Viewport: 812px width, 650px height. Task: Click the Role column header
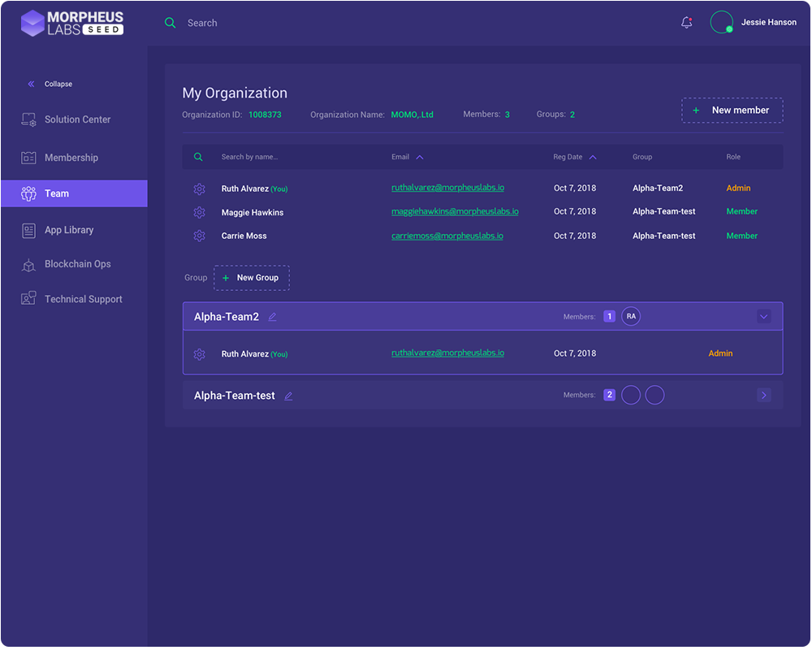pyautogui.click(x=733, y=157)
